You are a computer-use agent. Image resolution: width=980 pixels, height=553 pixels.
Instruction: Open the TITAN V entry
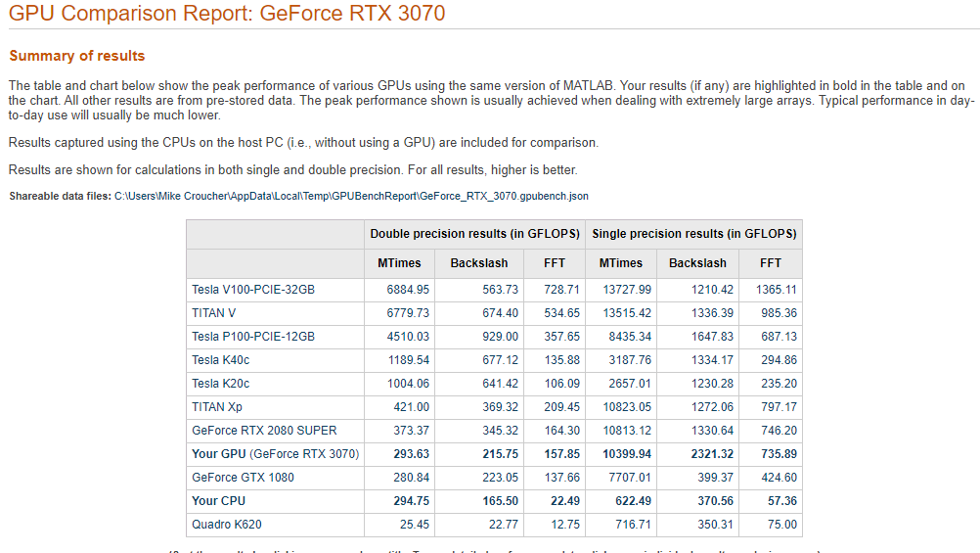tap(214, 313)
